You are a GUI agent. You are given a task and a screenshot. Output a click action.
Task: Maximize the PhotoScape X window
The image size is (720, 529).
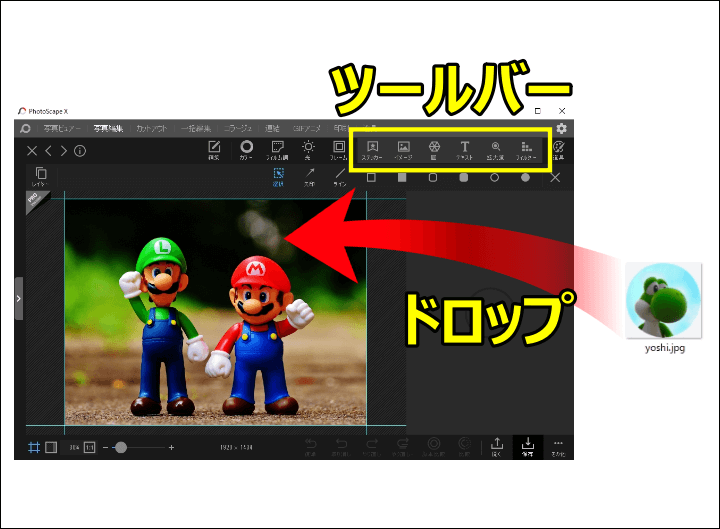point(538,111)
